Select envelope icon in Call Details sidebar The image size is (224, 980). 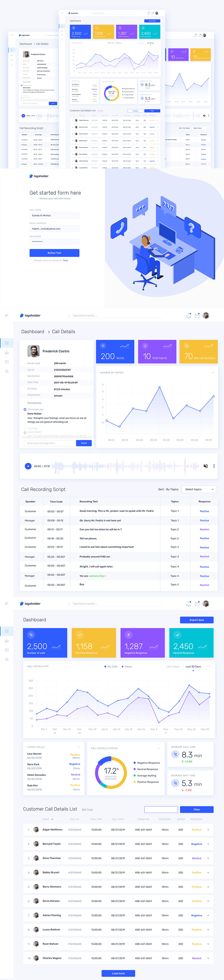[6, 362]
